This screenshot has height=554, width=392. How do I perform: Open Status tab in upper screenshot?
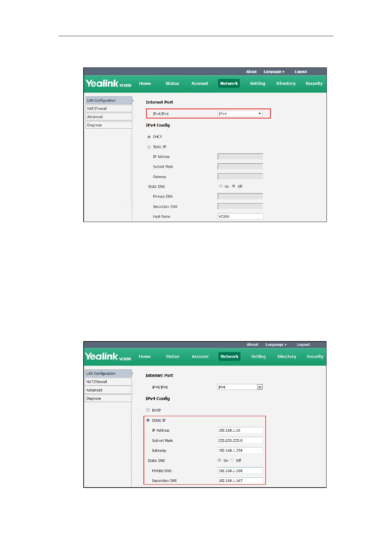[172, 84]
